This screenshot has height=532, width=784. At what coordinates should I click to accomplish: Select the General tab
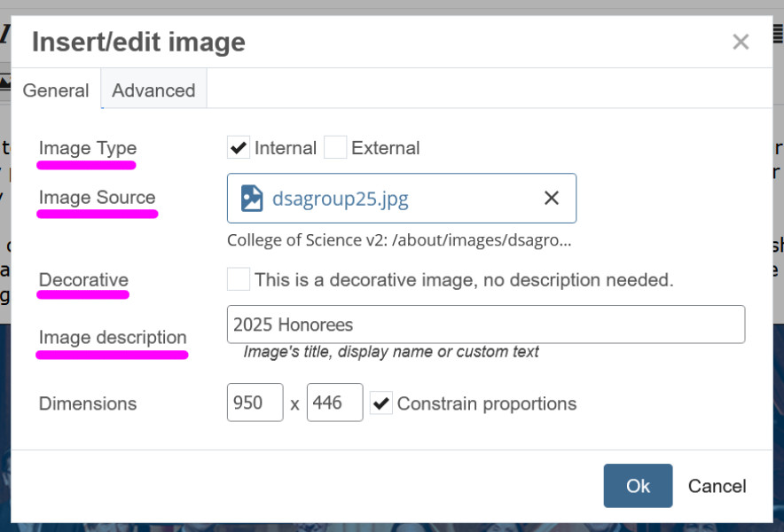[56, 90]
